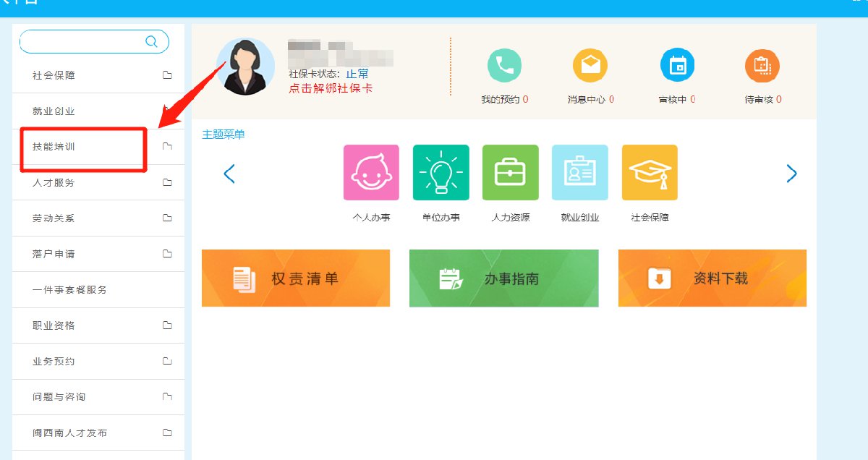868x460 pixels.
Task: Click the 消息中心 0 label
Action: click(x=590, y=100)
